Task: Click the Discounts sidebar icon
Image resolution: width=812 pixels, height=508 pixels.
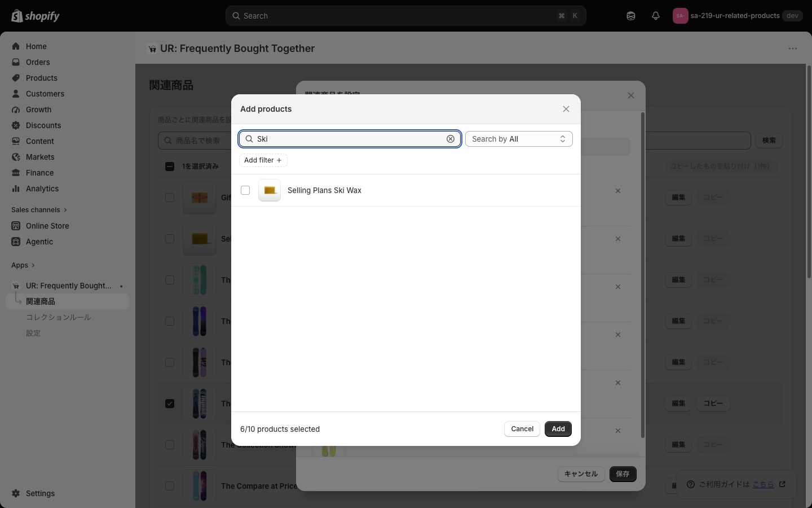Action: 16,125
